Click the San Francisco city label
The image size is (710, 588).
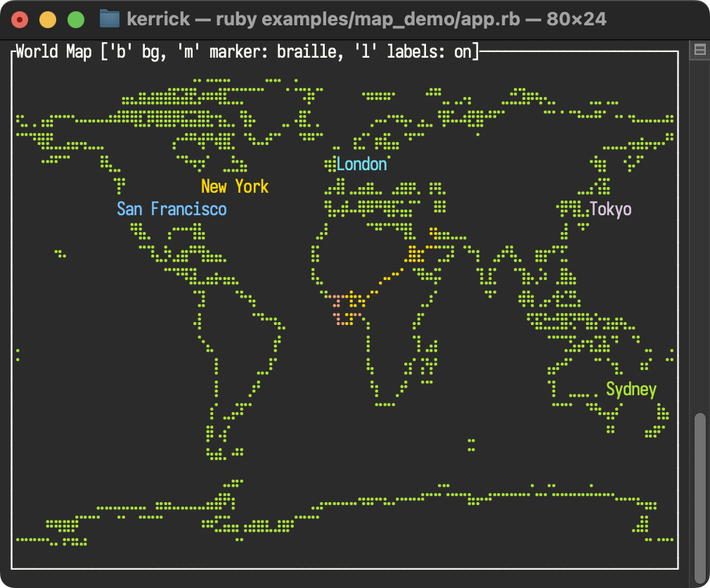coord(172,209)
